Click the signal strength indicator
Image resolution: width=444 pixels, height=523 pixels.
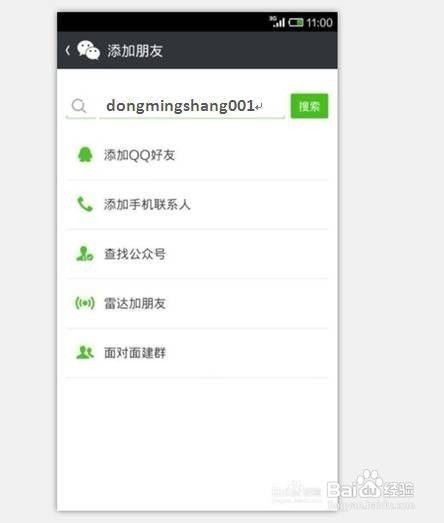point(278,22)
